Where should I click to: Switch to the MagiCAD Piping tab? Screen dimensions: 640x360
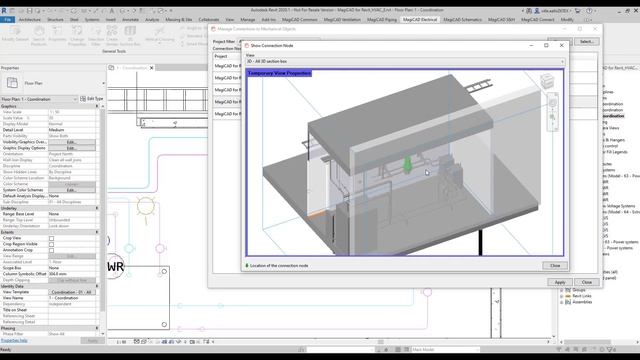[x=382, y=20]
